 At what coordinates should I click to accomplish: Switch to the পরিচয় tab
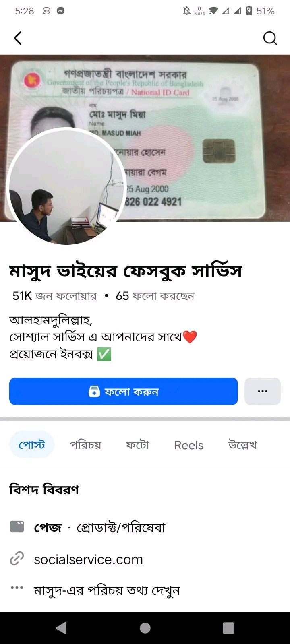click(85, 445)
